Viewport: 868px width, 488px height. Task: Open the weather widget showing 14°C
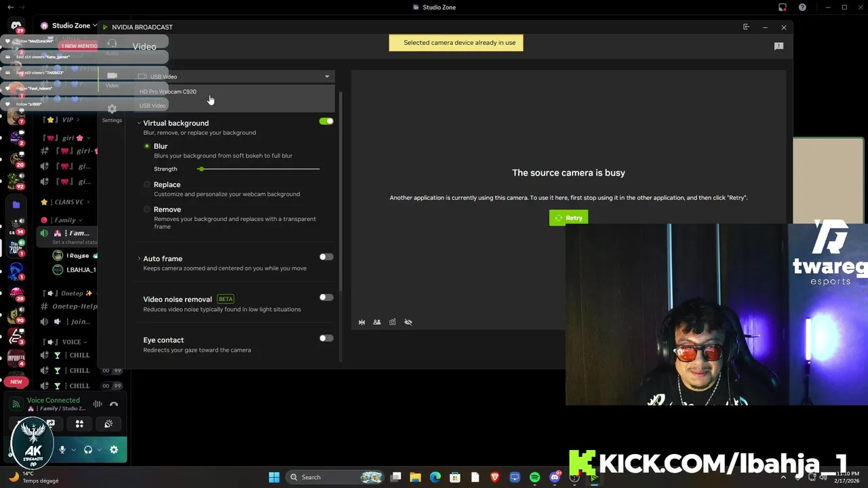coord(34,477)
